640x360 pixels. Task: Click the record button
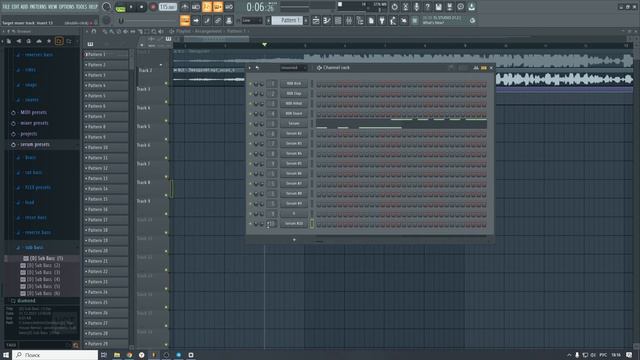point(153,7)
